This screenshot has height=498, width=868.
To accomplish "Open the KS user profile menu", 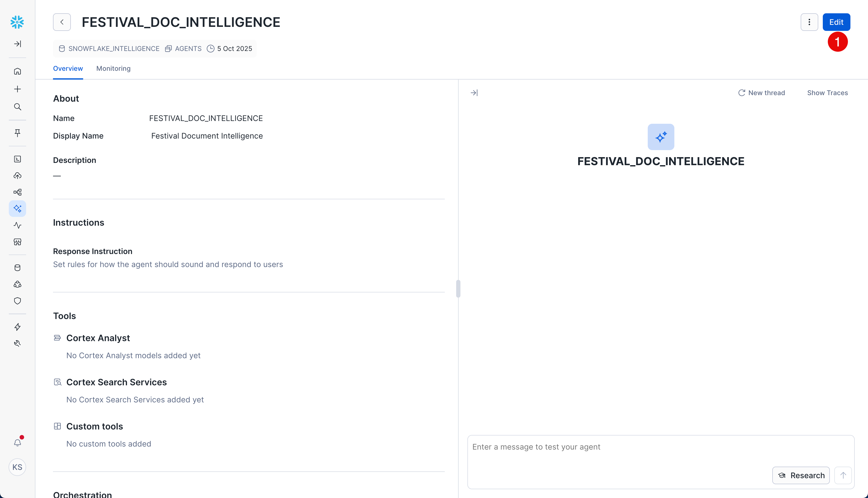I will tap(17, 467).
